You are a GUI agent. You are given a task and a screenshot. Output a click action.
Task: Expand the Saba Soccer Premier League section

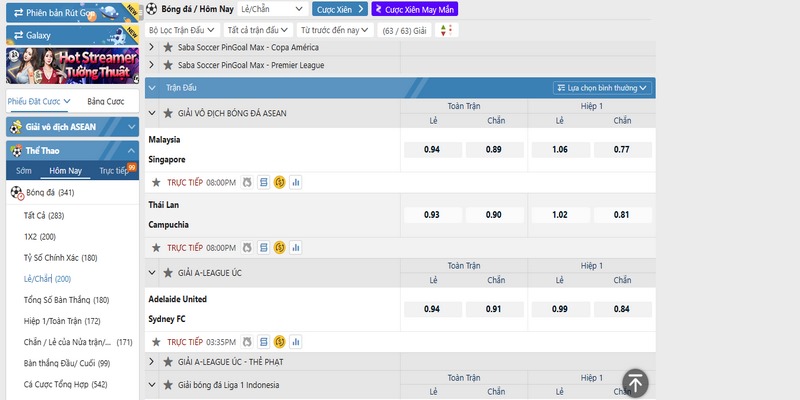[152, 64]
